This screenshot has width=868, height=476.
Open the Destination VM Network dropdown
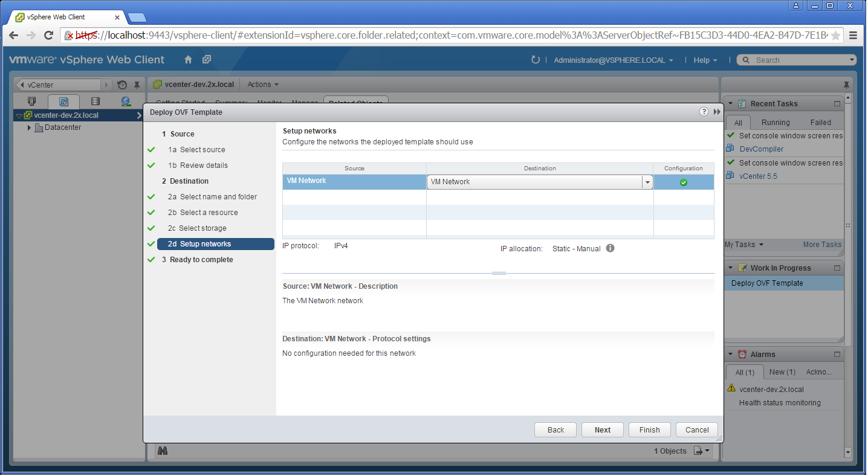coord(647,182)
